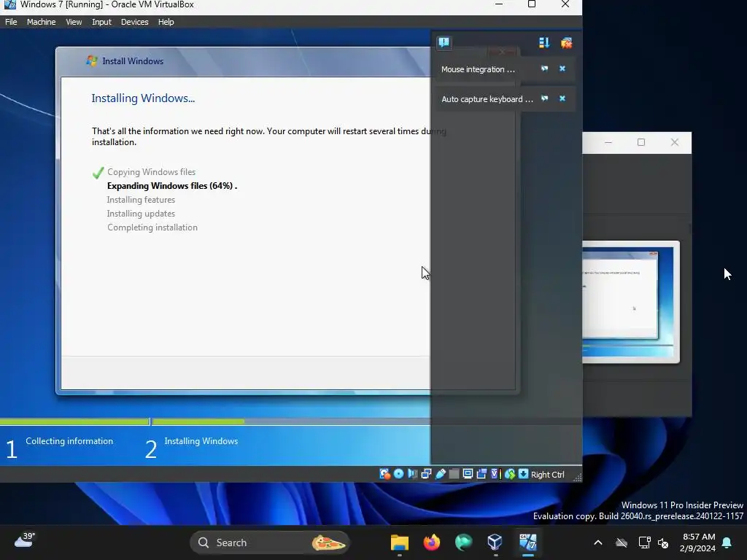747x560 pixels.
Task: Dismiss the Auto capture keyboard notification
Action: click(562, 98)
